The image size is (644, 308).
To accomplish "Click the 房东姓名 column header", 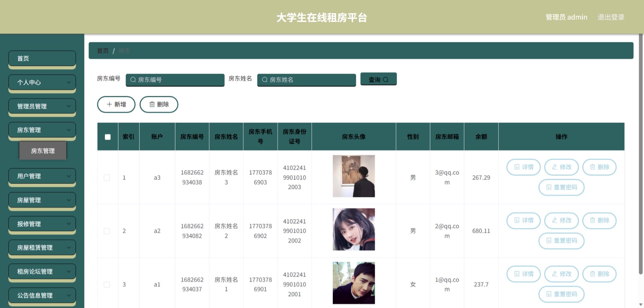I will click(226, 137).
